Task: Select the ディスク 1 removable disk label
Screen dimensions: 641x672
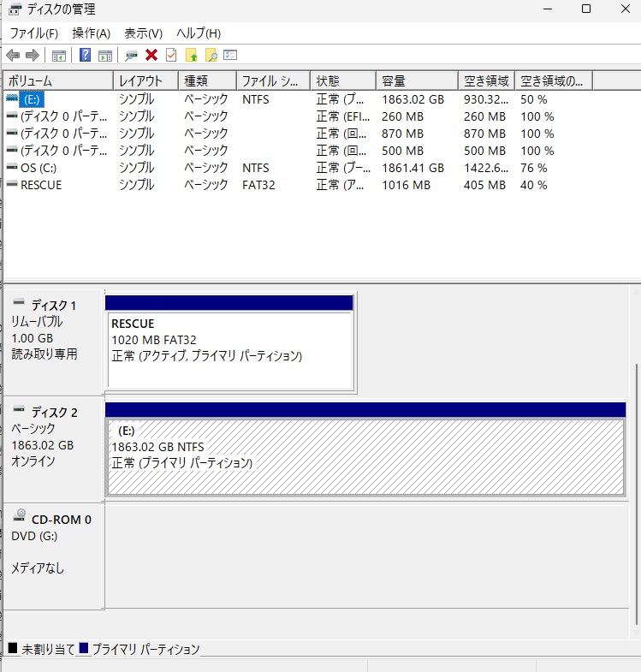Action: (x=53, y=343)
